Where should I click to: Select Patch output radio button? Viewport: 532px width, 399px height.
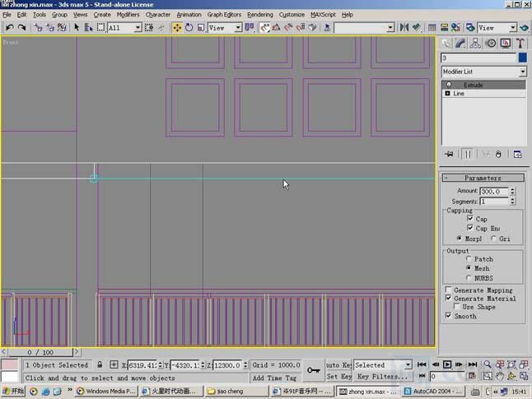point(469,258)
